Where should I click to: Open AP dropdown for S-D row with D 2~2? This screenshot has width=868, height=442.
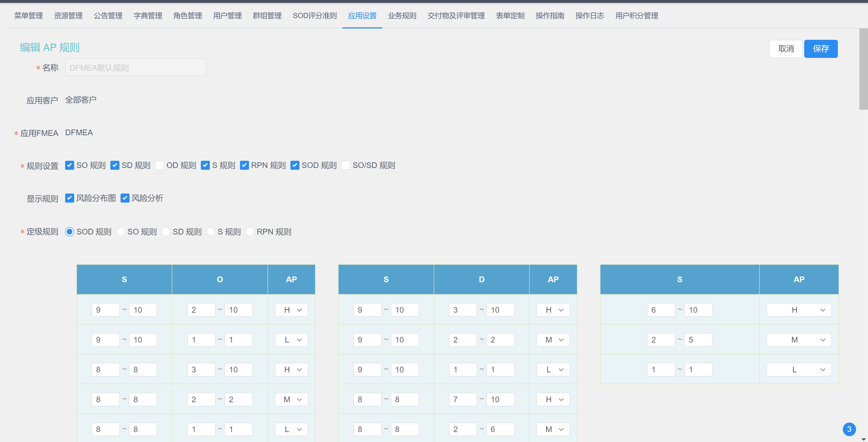pyautogui.click(x=553, y=340)
